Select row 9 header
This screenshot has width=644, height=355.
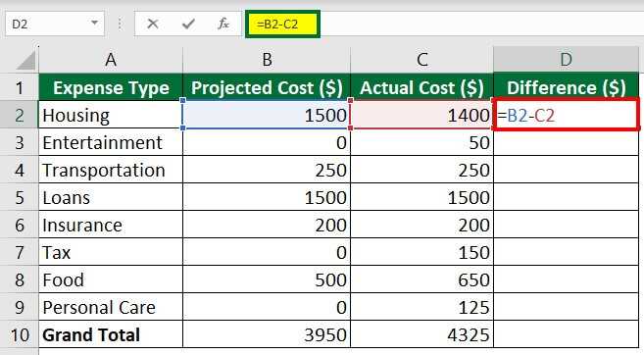[20, 307]
